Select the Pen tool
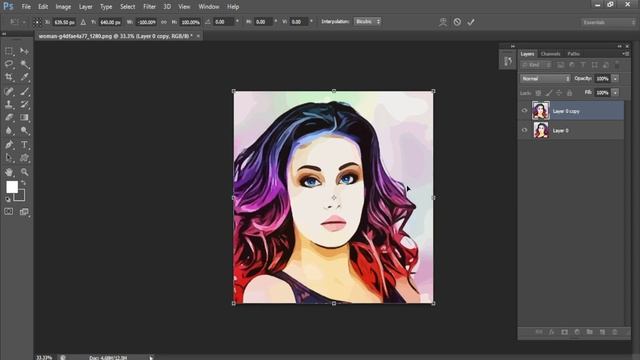Screen dimensions: 640x360 pos(9,144)
